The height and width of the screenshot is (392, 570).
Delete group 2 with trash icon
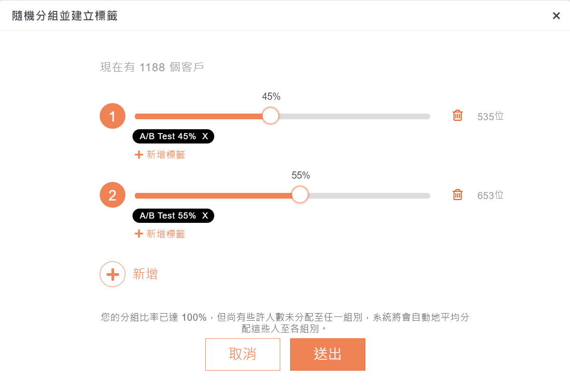click(457, 194)
